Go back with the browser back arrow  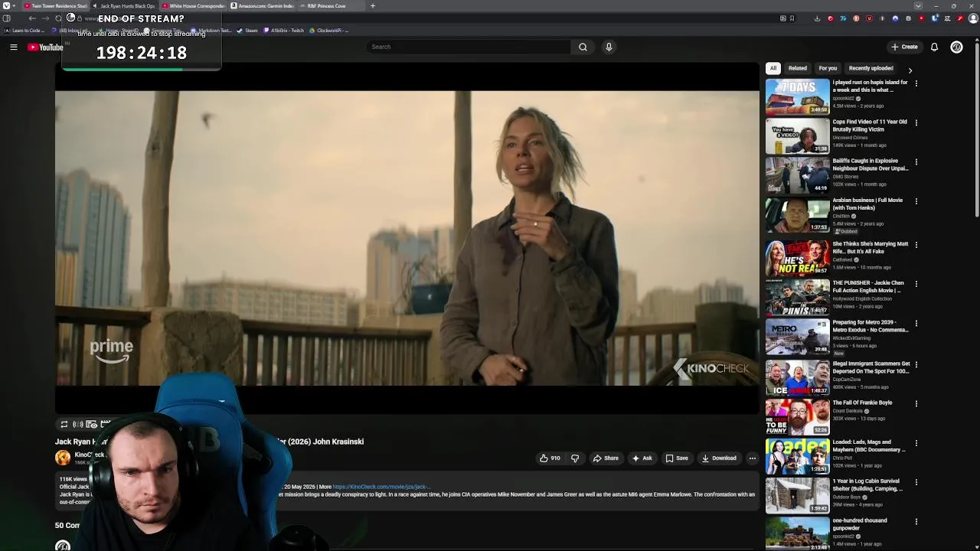(32, 18)
